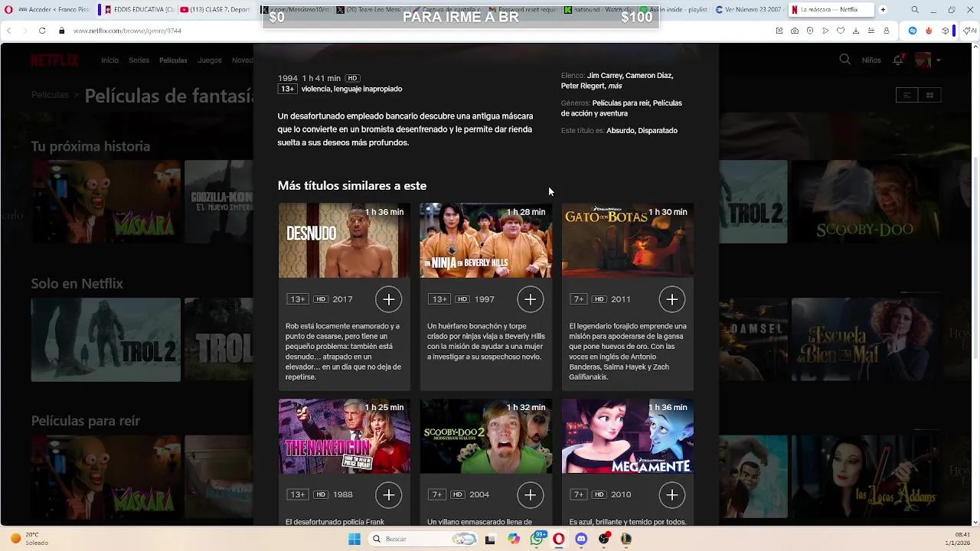Open Inicio in Netflix navigation
The width and height of the screenshot is (980, 551).
coord(109,60)
